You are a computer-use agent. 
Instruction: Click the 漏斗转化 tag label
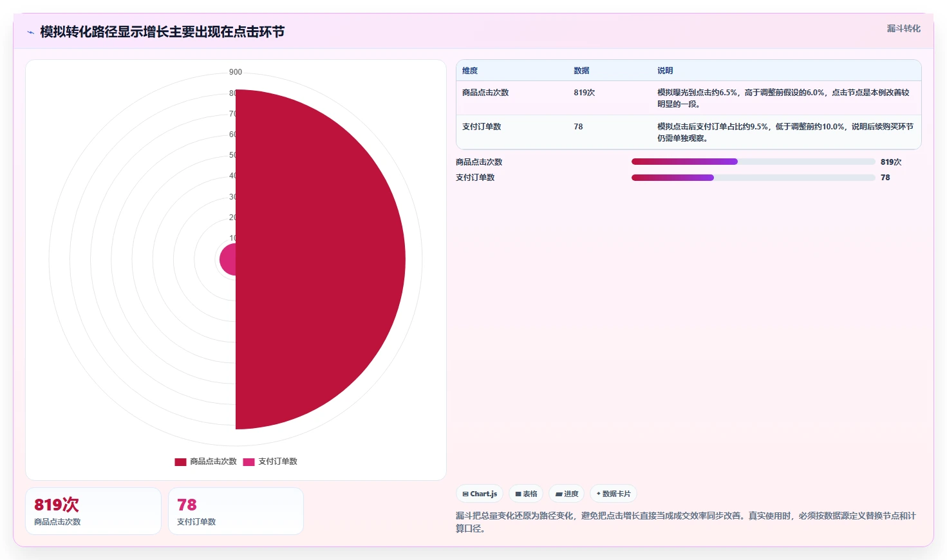click(903, 28)
